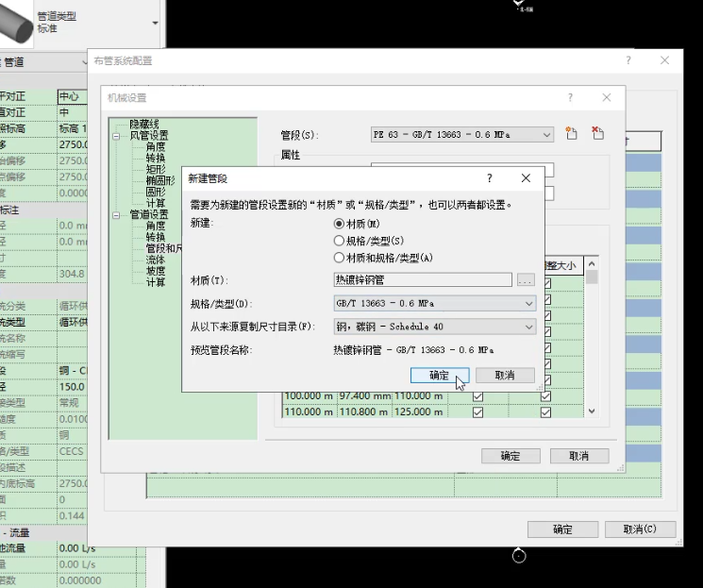Select 转换 under 管道设置

click(155, 237)
